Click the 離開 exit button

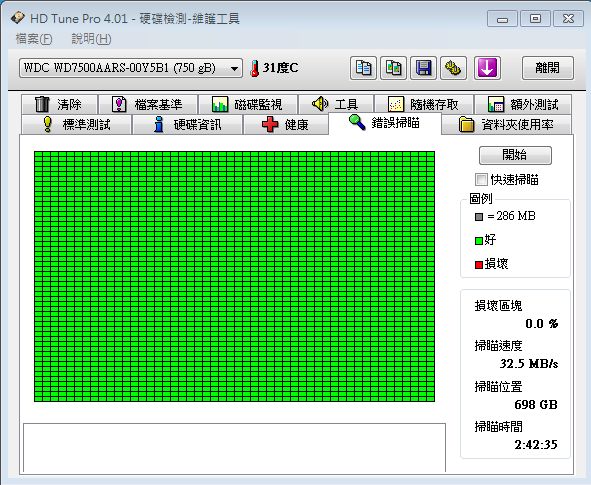point(548,68)
